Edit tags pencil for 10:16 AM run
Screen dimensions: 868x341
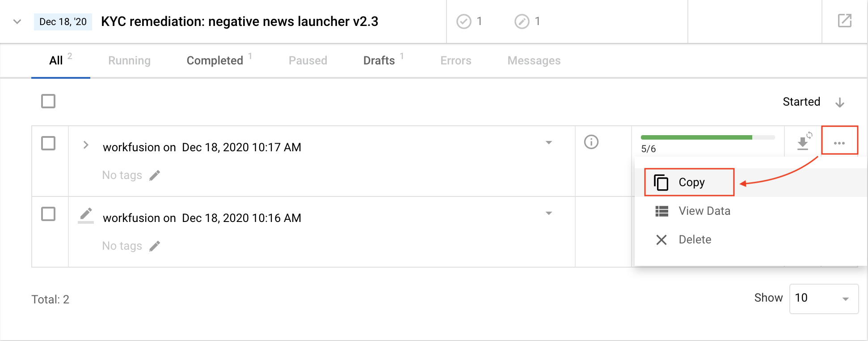(x=155, y=246)
